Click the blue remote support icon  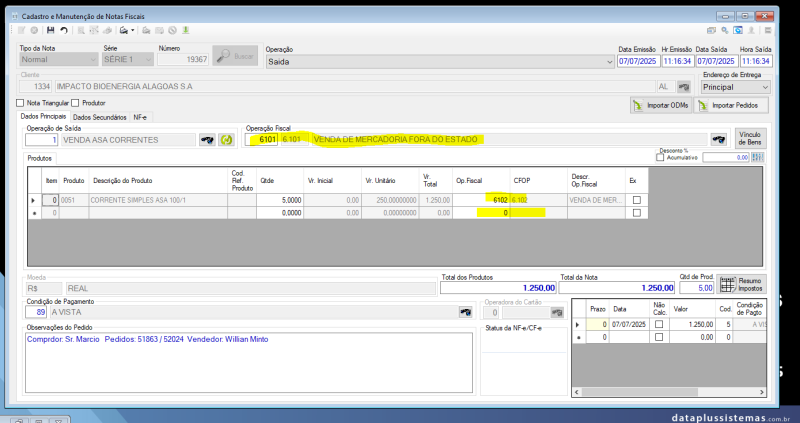(738, 31)
